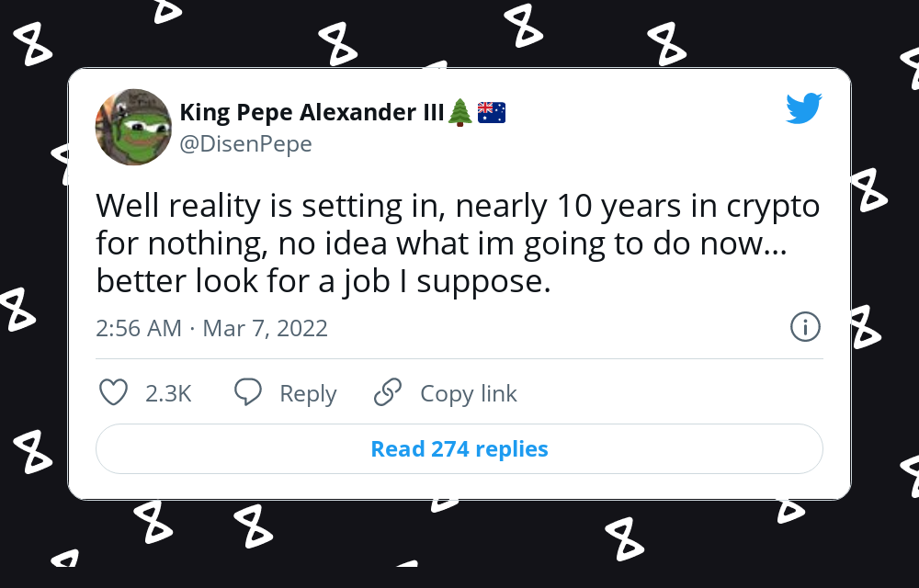Click the 2:56 AM time

[x=139, y=328]
